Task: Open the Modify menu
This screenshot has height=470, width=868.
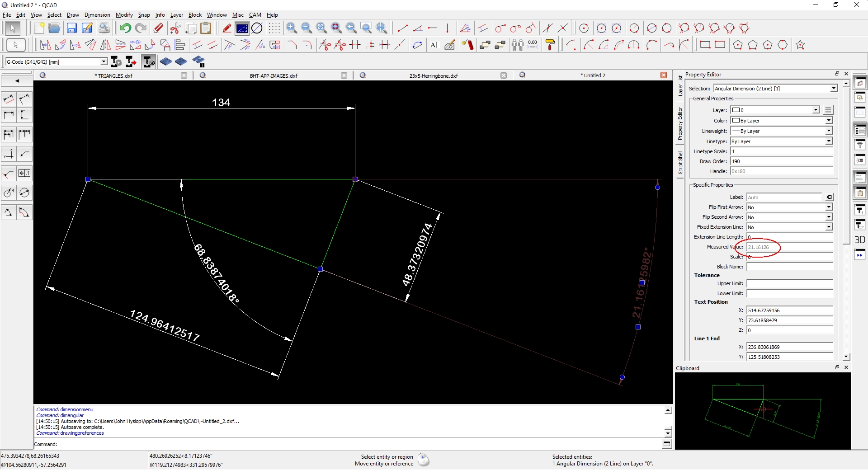Action: pyautogui.click(x=124, y=15)
